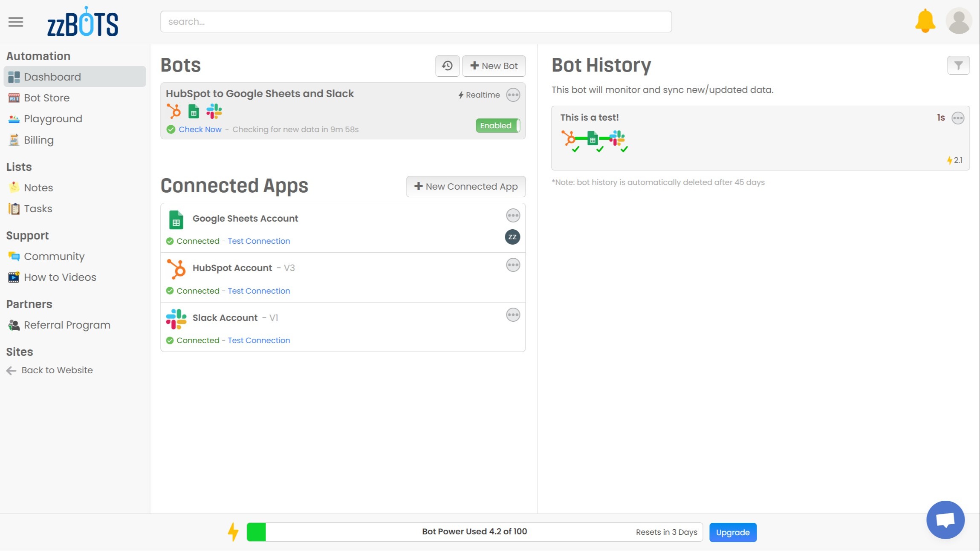Open the user profile avatar
Screen dimensions: 980x551
point(958,21)
